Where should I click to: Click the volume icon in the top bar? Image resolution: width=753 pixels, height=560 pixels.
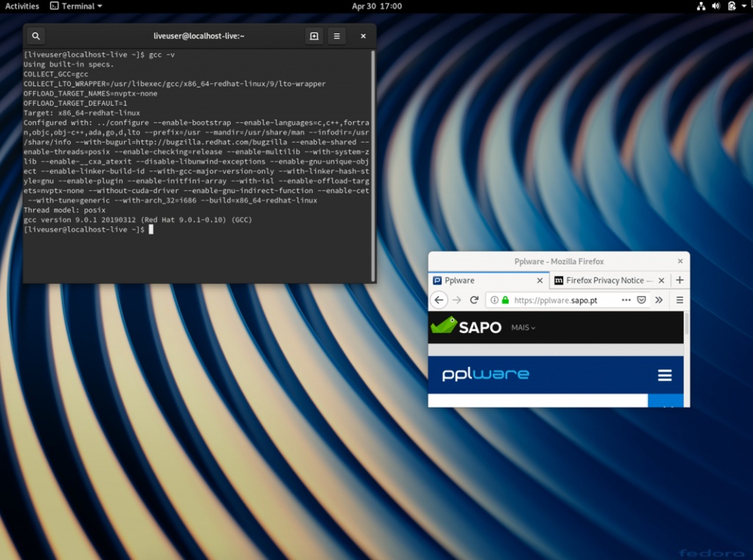click(715, 6)
